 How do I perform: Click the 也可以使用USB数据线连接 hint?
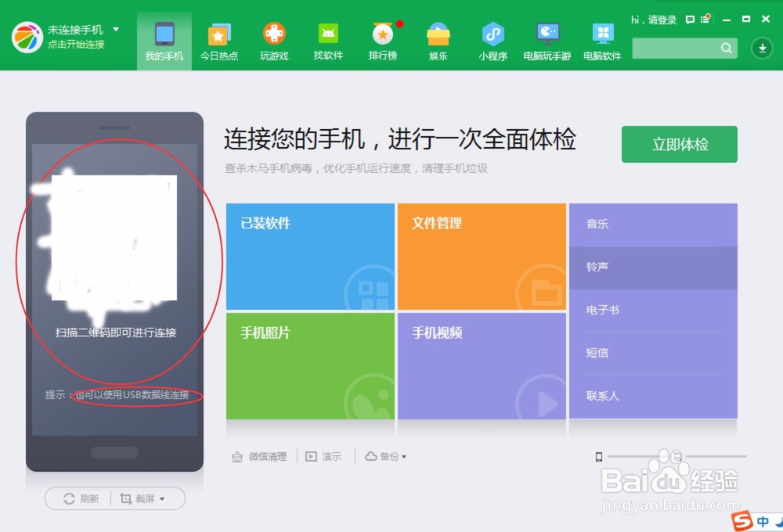(132, 395)
